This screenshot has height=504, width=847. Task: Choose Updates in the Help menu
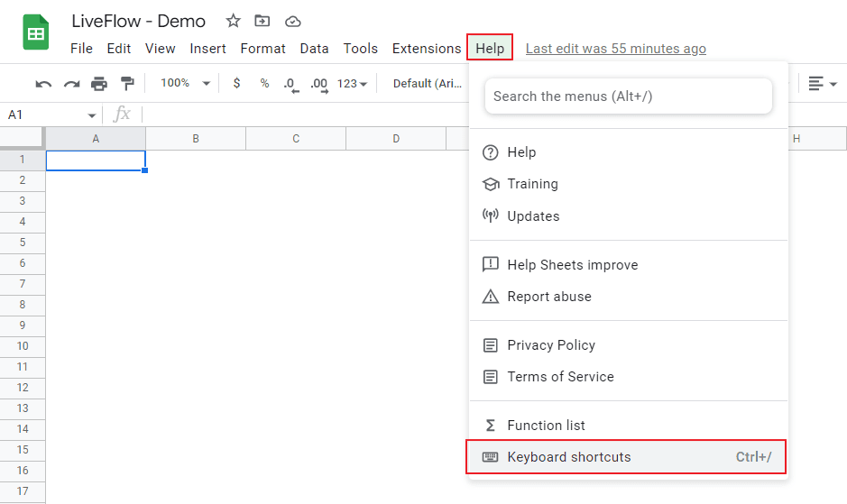click(628, 216)
